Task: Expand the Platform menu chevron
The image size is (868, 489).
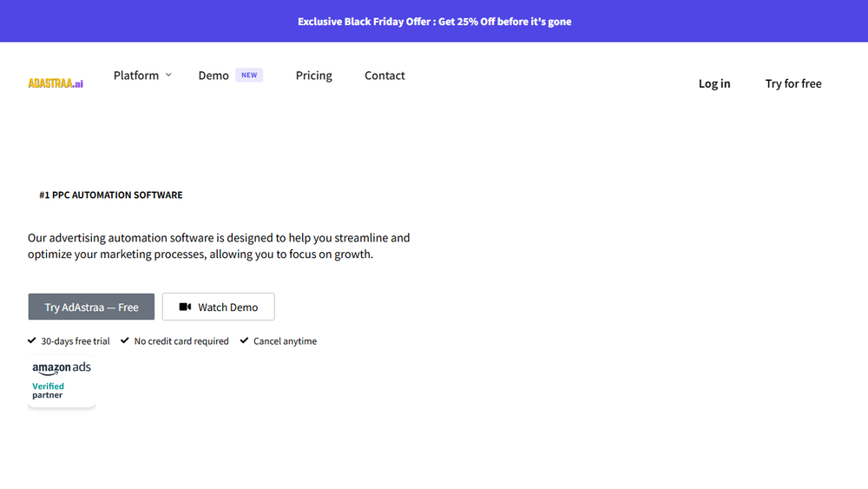Action: 168,75
